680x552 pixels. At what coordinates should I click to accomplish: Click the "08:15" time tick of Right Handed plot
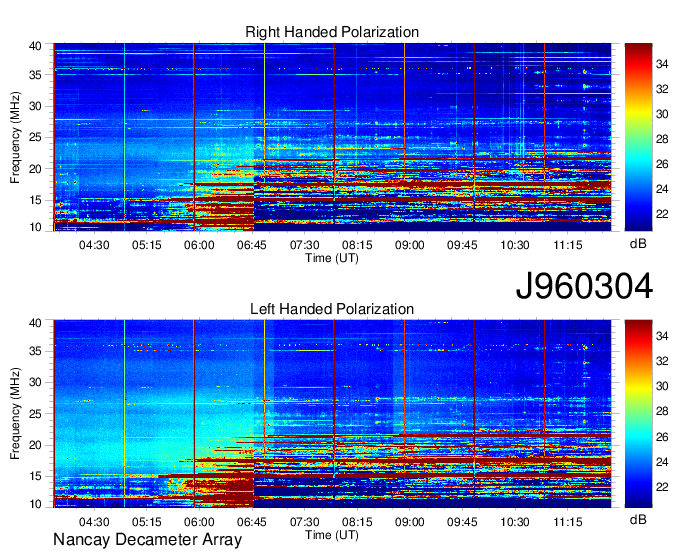(x=357, y=245)
